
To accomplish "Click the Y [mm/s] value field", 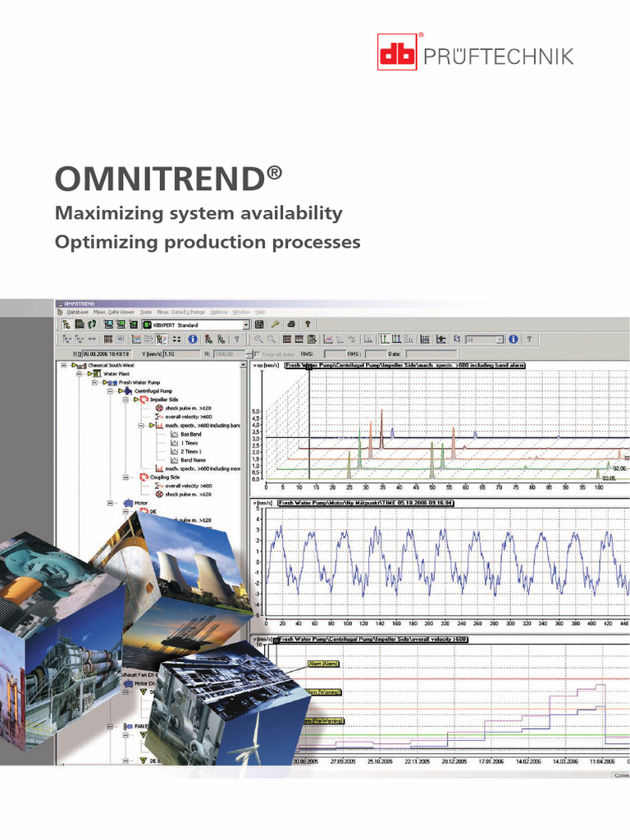I will coord(181,354).
